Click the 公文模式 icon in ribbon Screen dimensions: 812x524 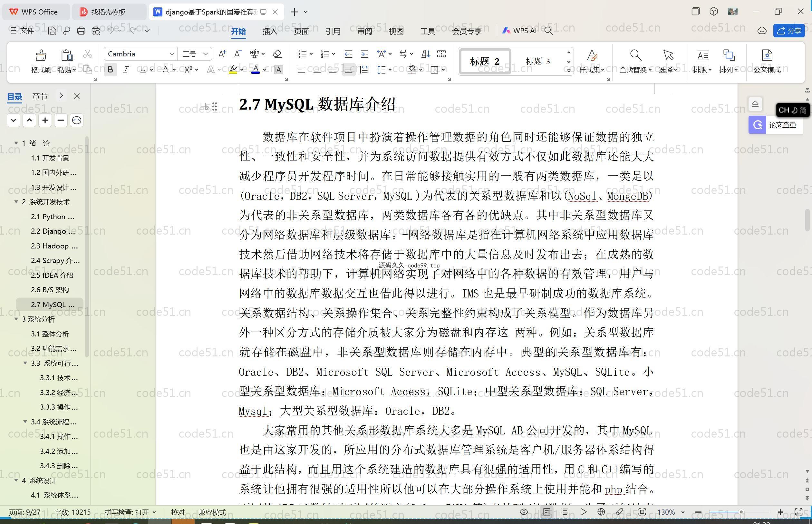click(767, 55)
